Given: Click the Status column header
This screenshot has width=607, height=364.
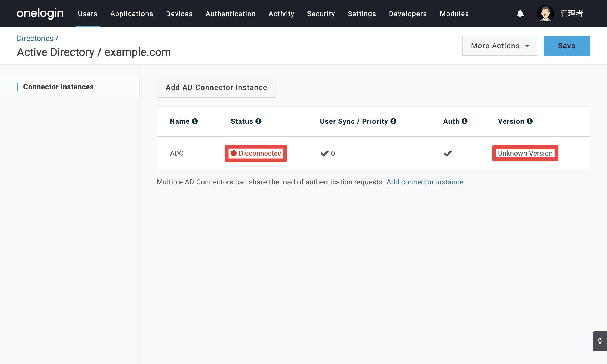Looking at the screenshot, I should pyautogui.click(x=242, y=121).
